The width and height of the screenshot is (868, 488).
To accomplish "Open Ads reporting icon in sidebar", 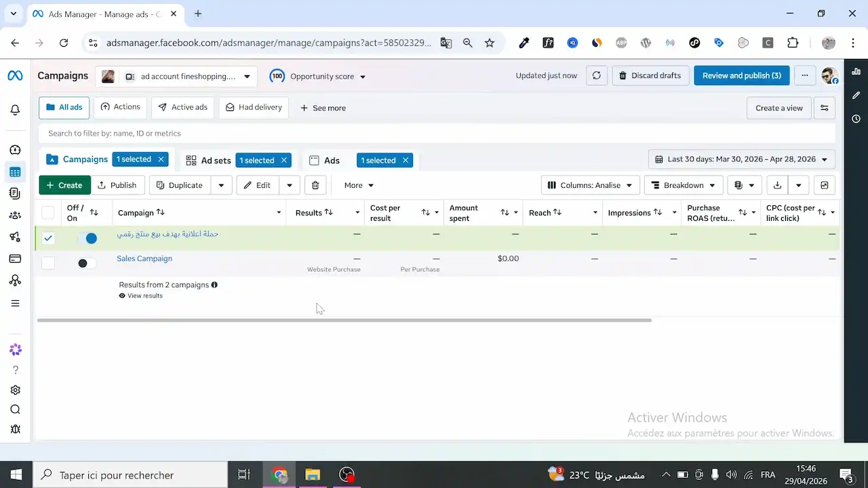I will 15,194.
